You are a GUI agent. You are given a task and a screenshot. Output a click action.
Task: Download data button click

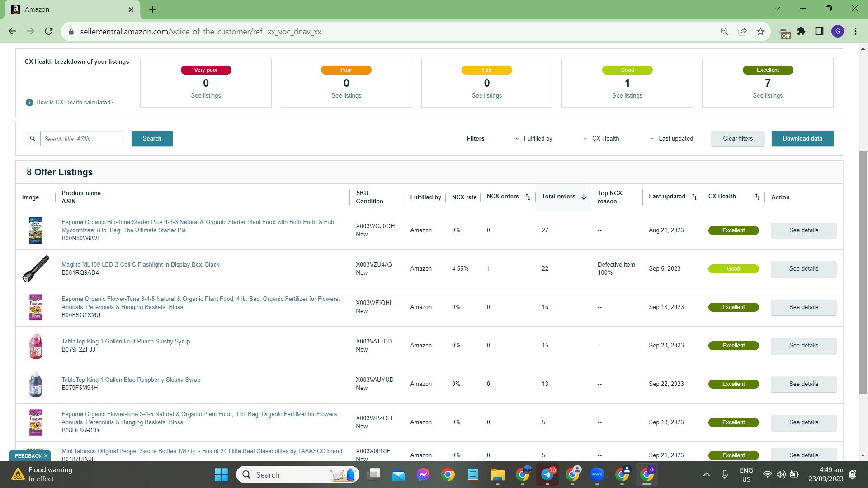(x=802, y=139)
